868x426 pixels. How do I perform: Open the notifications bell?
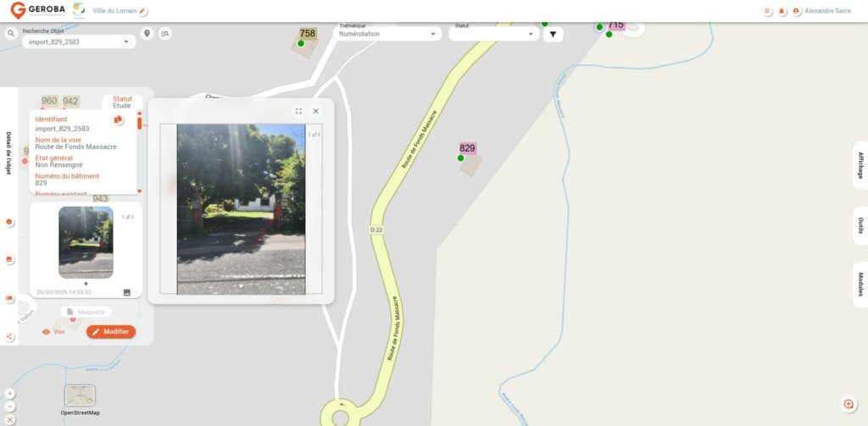click(782, 11)
